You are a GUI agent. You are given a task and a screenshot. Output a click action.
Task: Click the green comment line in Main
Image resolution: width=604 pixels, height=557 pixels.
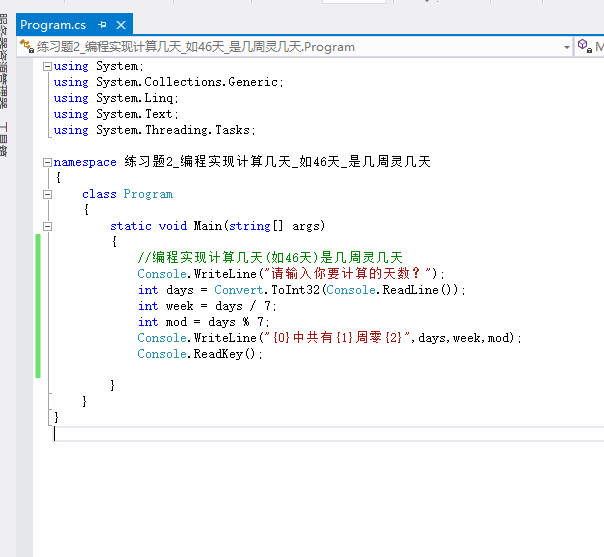(270, 258)
